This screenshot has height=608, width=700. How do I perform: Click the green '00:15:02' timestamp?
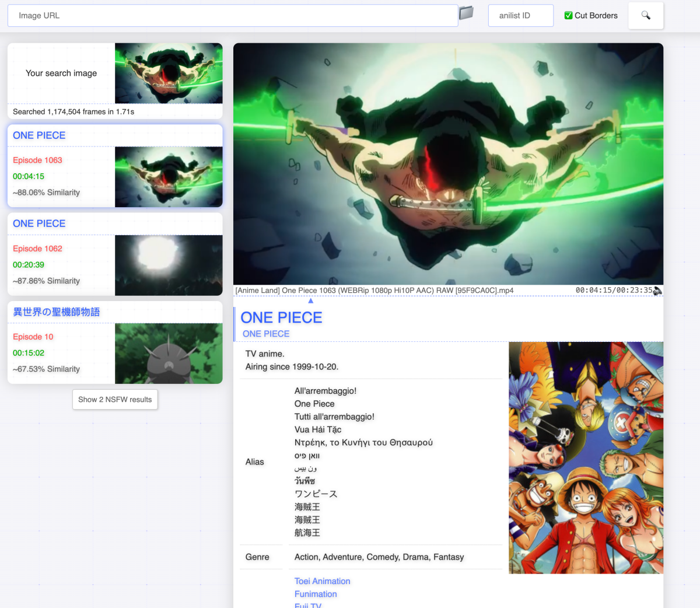click(29, 353)
